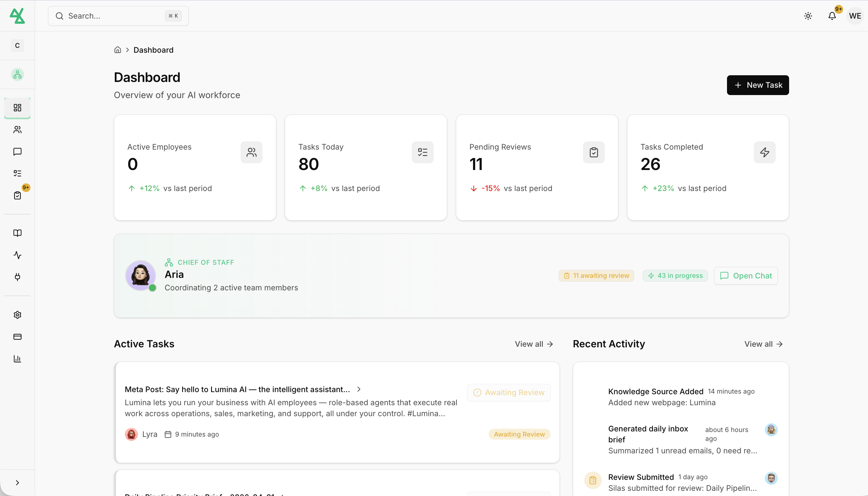The width and height of the screenshot is (868, 496).
Task: Click the Active Employees value 0
Action: coord(132,164)
